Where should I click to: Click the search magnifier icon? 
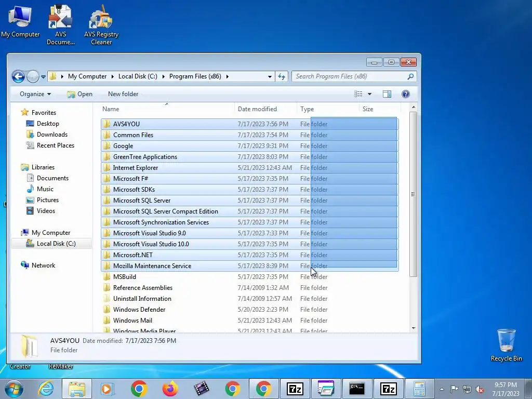(410, 76)
